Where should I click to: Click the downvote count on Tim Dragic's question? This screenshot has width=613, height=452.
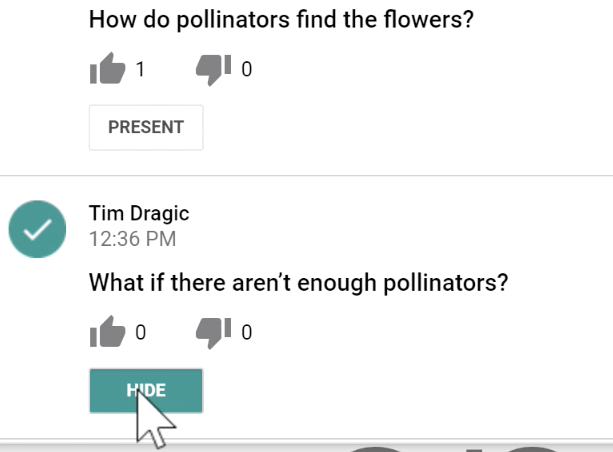click(x=246, y=333)
